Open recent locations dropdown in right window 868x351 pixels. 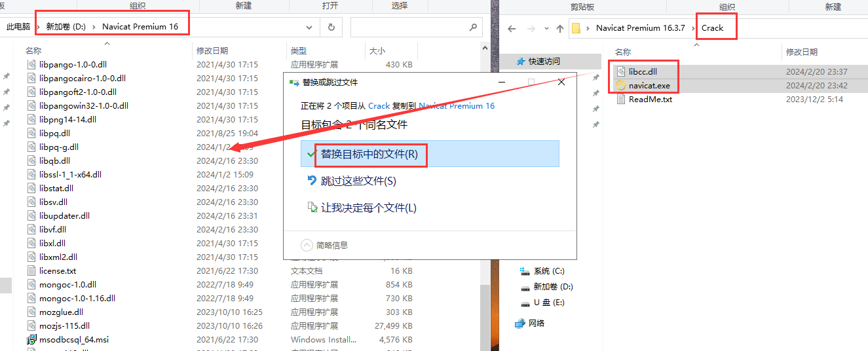[x=546, y=29]
